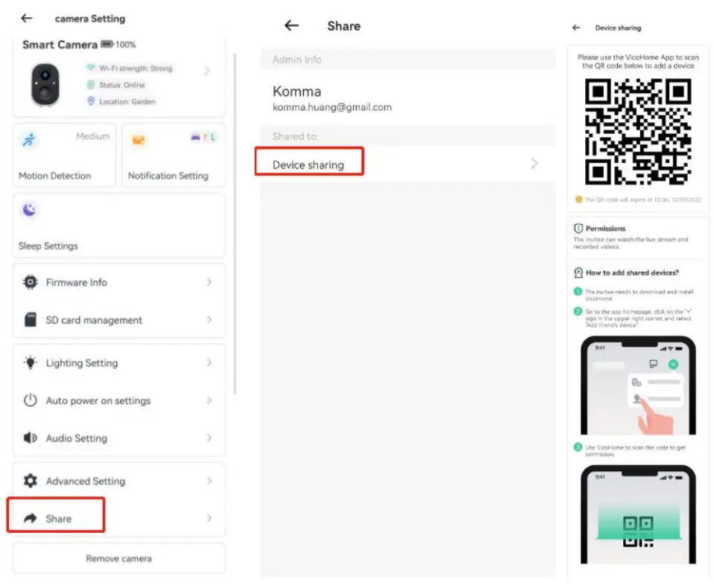Image resolution: width=714 pixels, height=588 pixels.
Task: Open Device sharing row chevron
Action: [534, 164]
